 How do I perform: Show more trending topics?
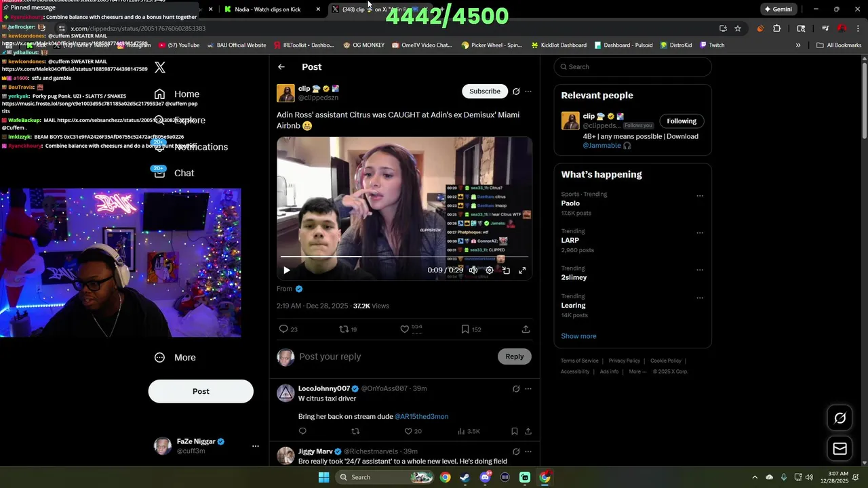[578, 336]
